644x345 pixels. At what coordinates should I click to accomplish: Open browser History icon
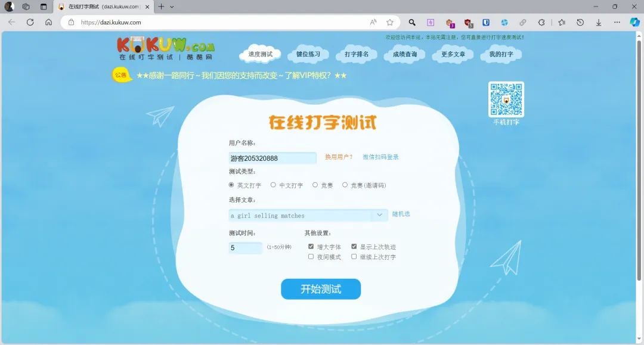(x=580, y=22)
